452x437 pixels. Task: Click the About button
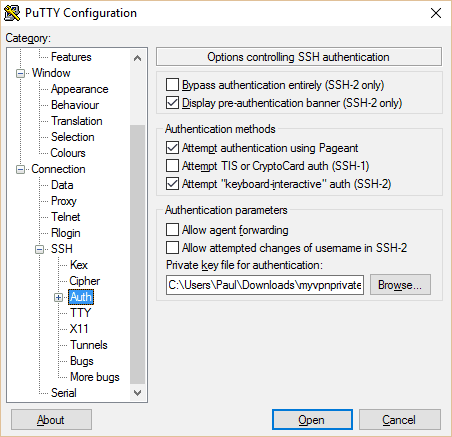51,420
